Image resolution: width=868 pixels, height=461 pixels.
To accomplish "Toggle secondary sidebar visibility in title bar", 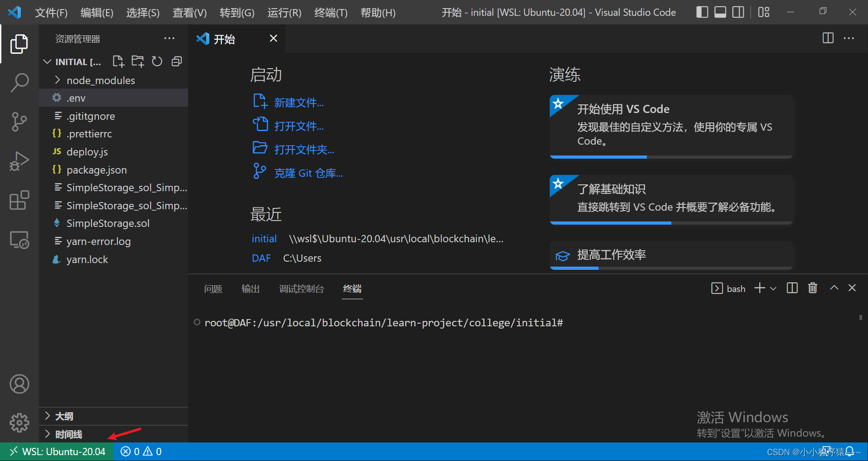I will click(x=738, y=12).
